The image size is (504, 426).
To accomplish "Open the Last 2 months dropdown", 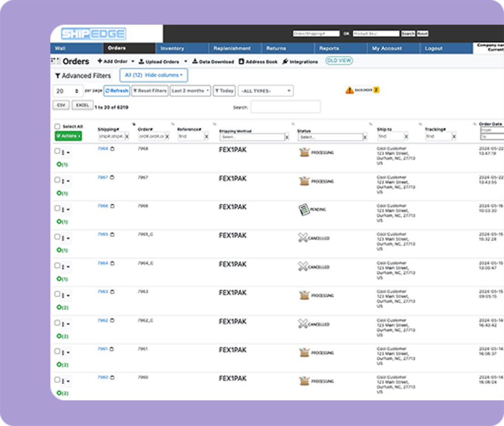I will coord(190,91).
